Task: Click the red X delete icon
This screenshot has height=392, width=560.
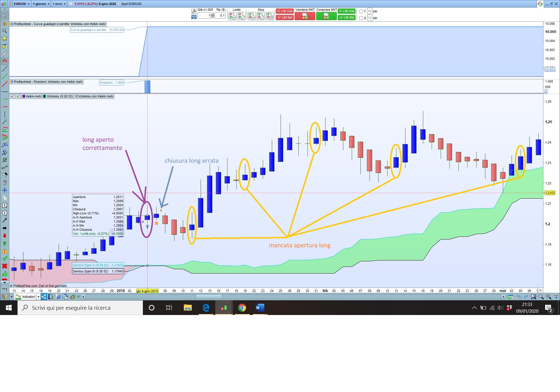Action: pos(5,266)
